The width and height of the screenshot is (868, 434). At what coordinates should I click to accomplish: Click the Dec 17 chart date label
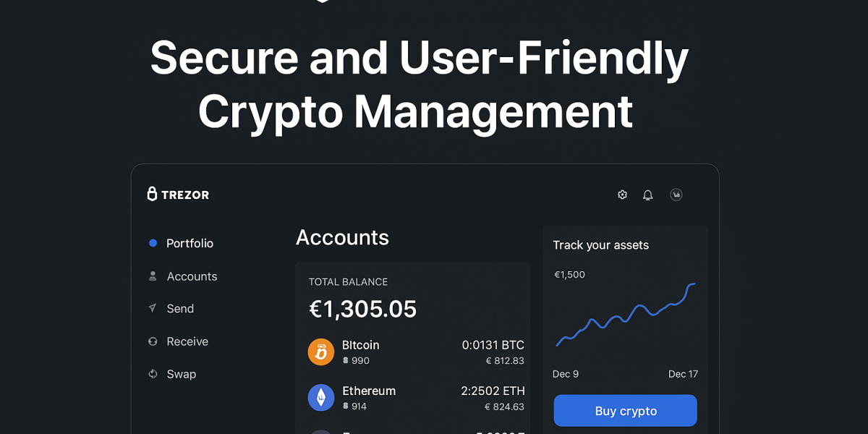pos(683,374)
